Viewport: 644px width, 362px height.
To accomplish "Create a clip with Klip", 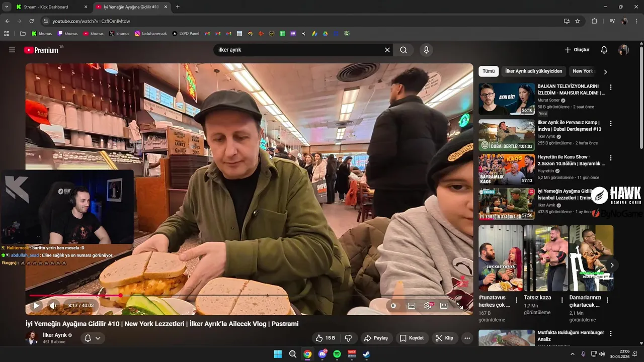I will 444,338.
